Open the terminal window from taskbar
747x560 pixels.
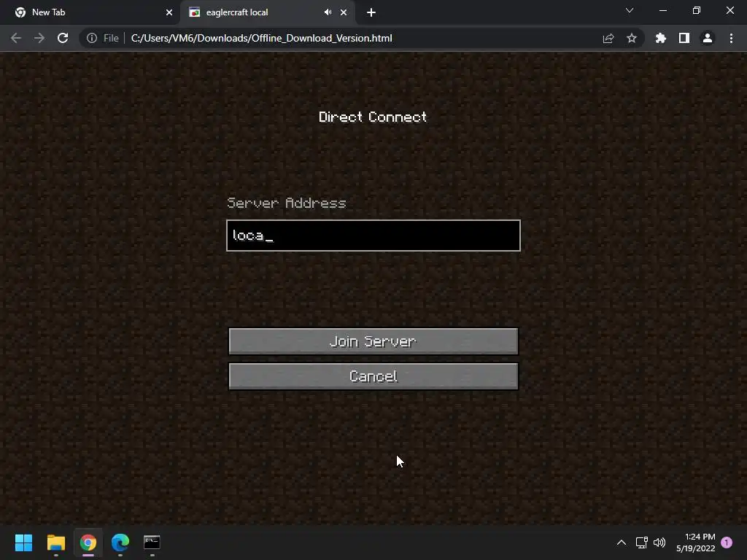152,542
